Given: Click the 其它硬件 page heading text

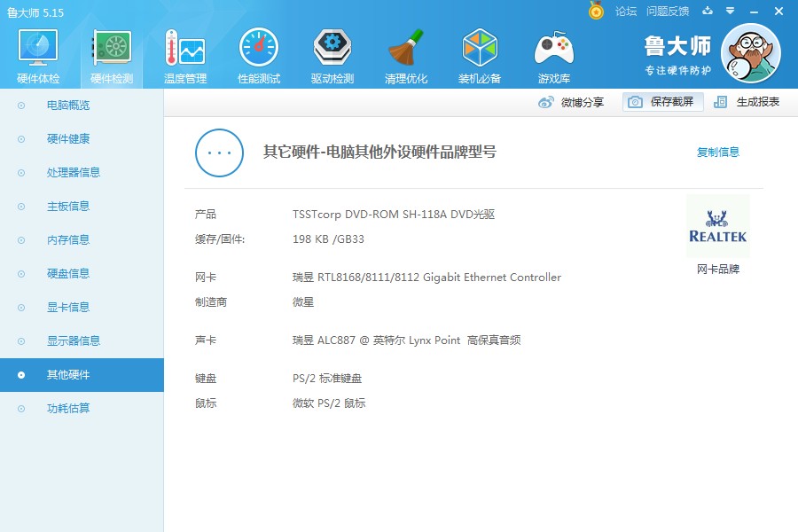Looking at the screenshot, I should (x=379, y=152).
